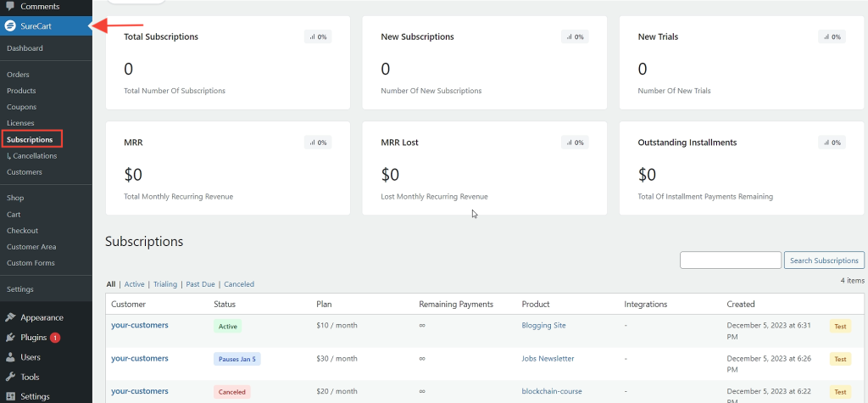
Task: Click the Comments speech bubble icon
Action: click(x=10, y=6)
